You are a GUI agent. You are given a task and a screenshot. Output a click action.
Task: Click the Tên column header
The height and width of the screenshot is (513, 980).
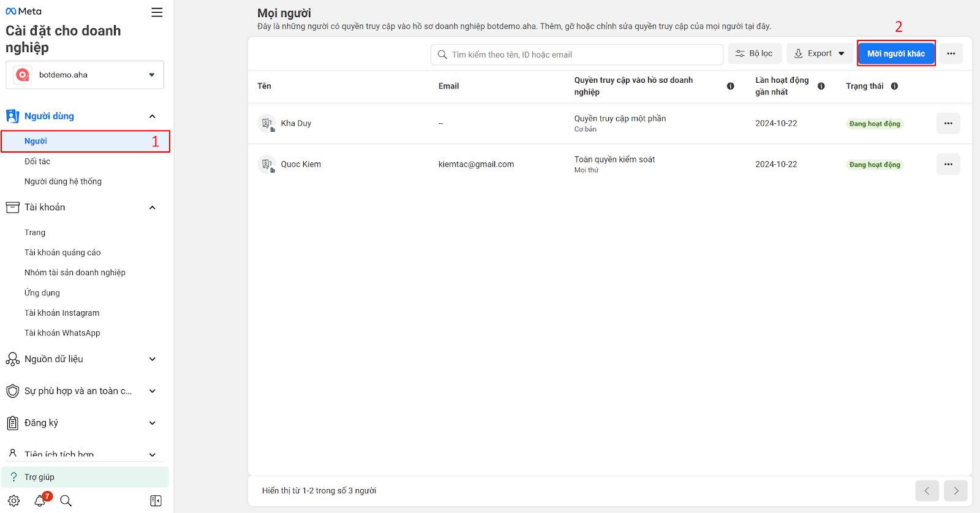(x=264, y=86)
